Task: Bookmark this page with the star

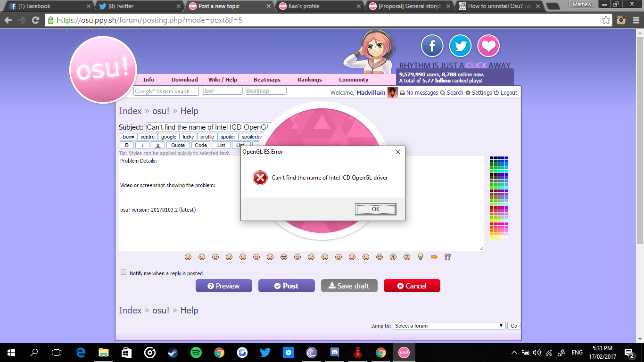Action: (x=606, y=20)
